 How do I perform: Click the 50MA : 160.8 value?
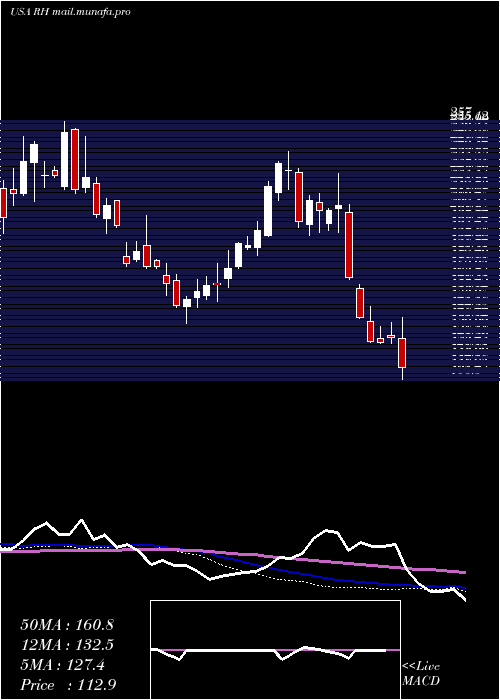tap(67, 625)
